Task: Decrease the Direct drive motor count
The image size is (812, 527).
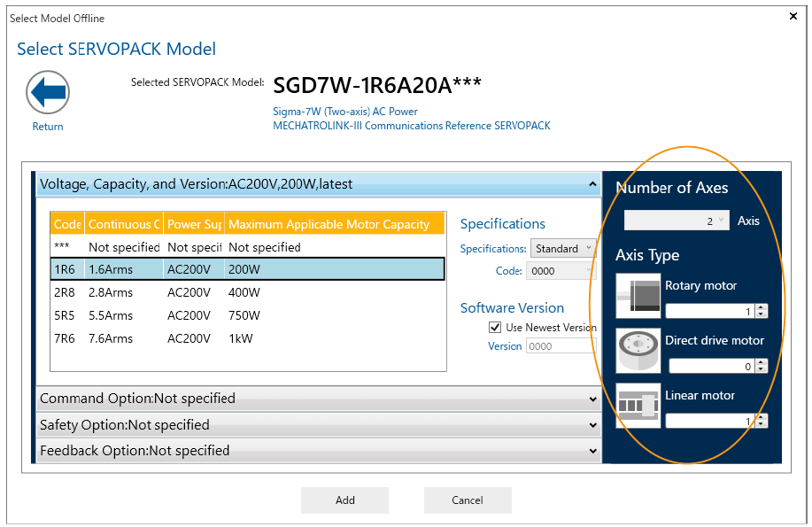Action: click(x=762, y=369)
